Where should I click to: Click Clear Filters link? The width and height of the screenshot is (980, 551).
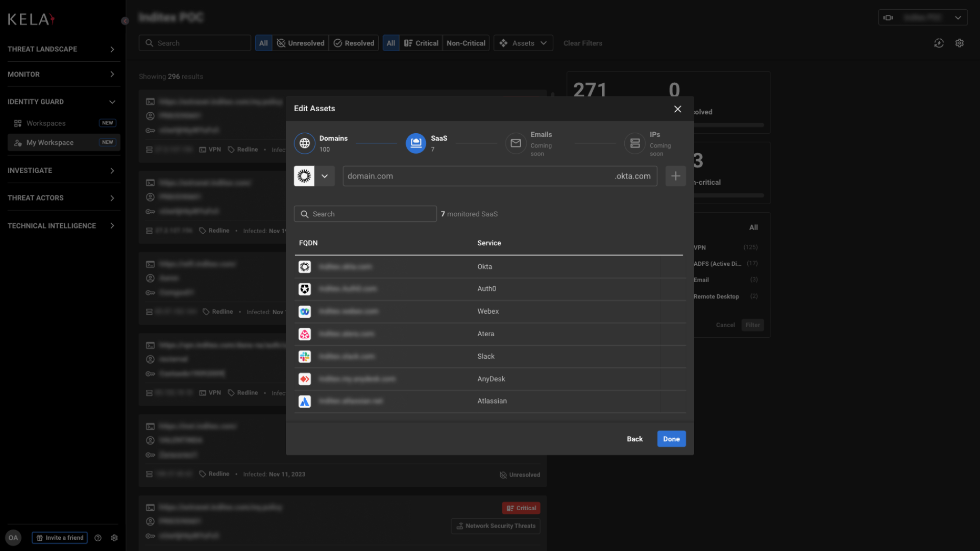(583, 43)
